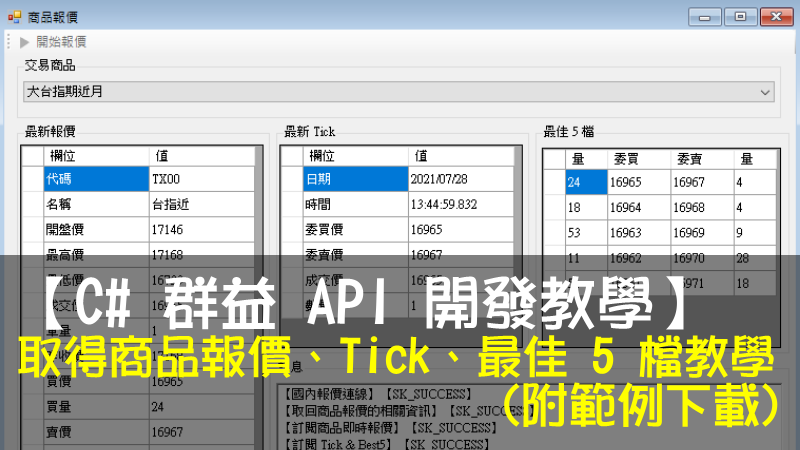Click the 16969 ask cell
The width and height of the screenshot is (800, 450).
click(x=702, y=233)
